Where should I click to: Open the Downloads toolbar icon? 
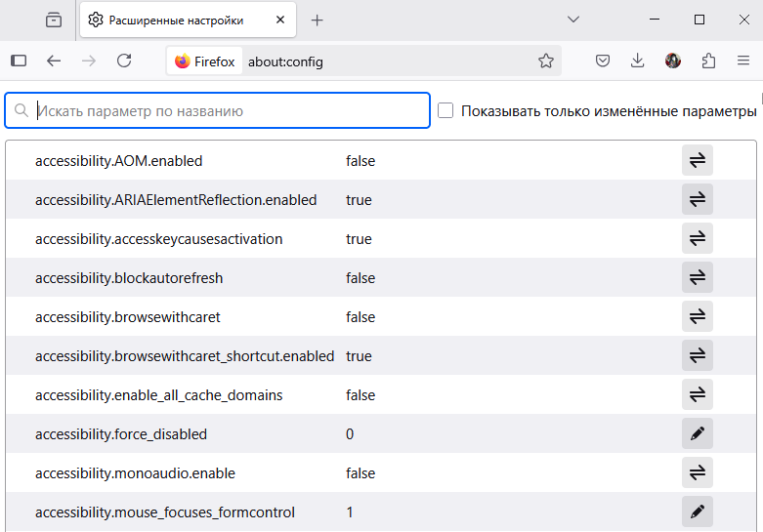pyautogui.click(x=638, y=61)
